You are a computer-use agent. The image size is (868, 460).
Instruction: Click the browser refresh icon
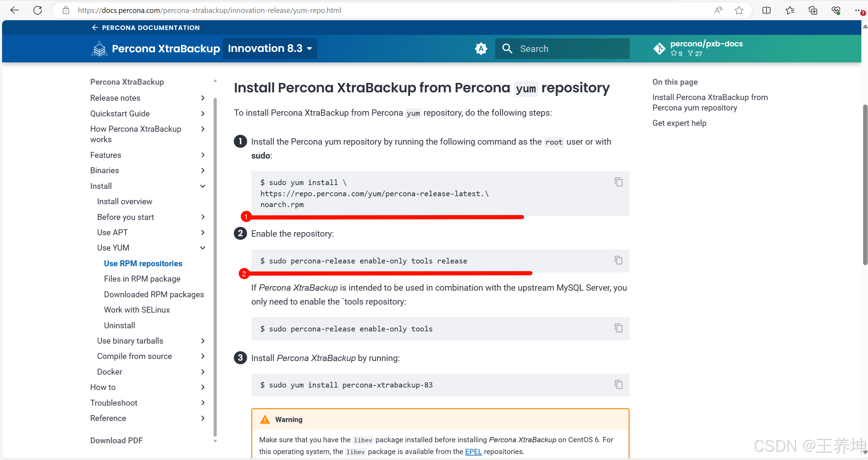38,10
